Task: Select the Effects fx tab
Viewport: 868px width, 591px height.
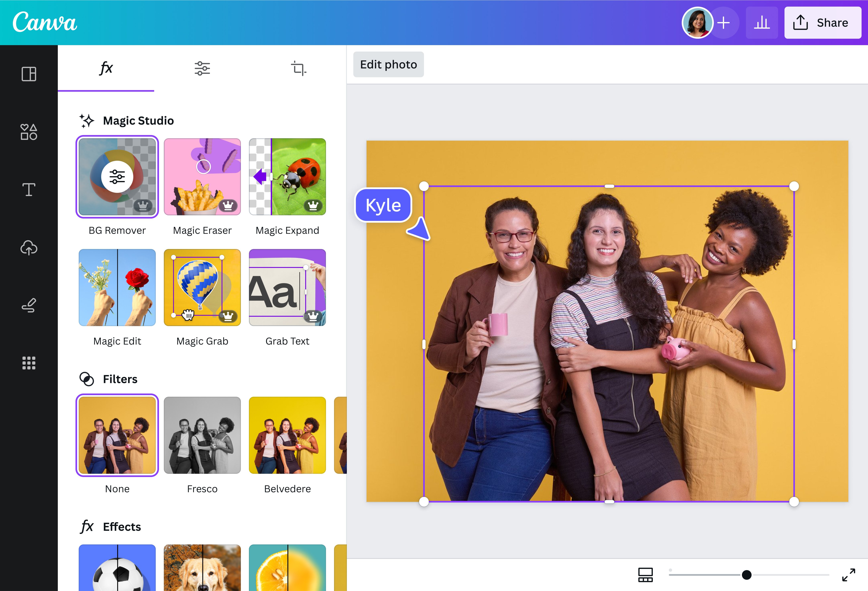Action: click(106, 68)
